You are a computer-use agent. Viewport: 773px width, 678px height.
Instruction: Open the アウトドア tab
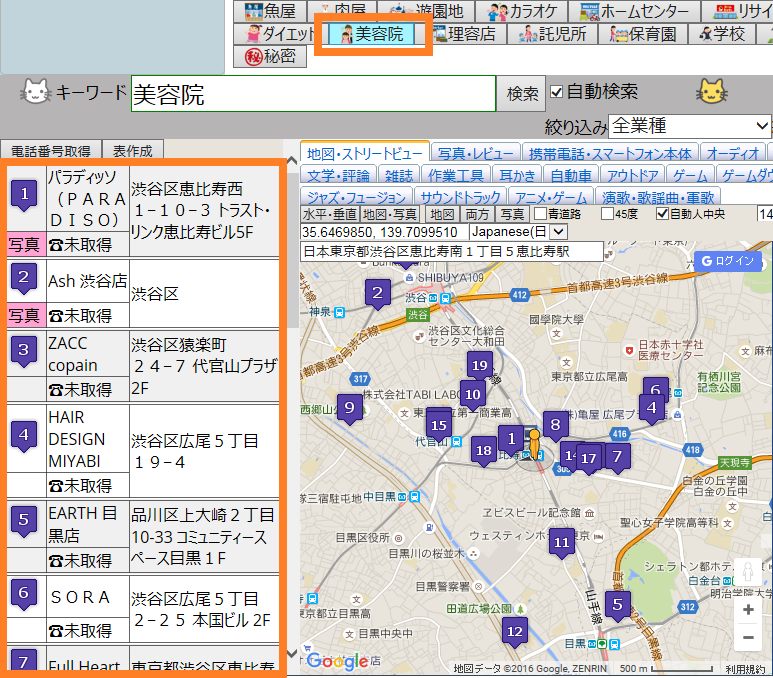pyautogui.click(x=632, y=176)
